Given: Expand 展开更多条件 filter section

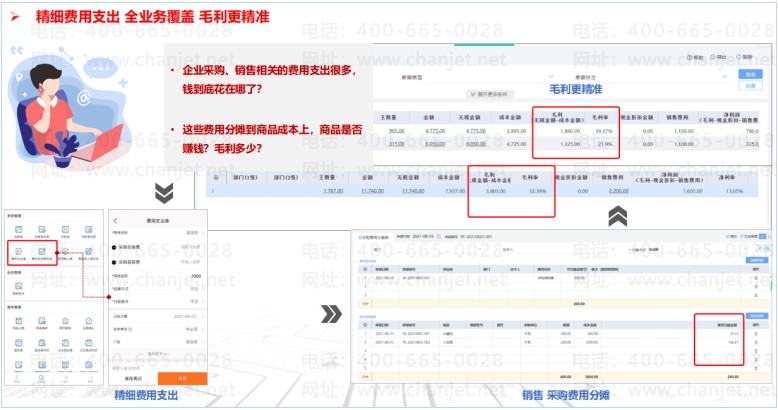Looking at the screenshot, I should point(492,94).
